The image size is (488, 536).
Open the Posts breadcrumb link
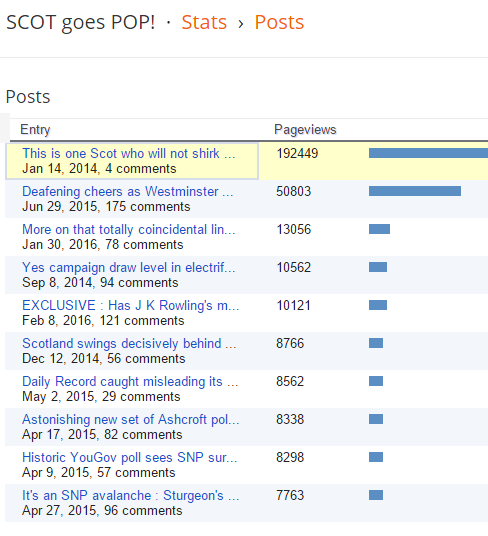(x=279, y=23)
